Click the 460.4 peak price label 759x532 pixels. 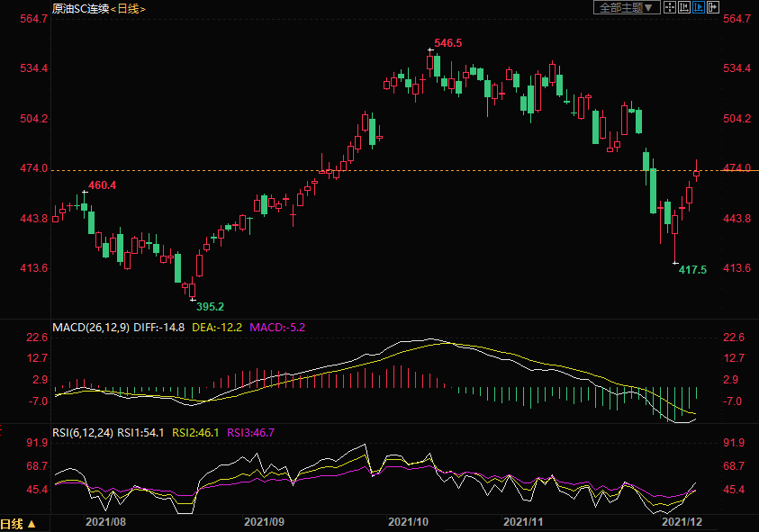102,185
